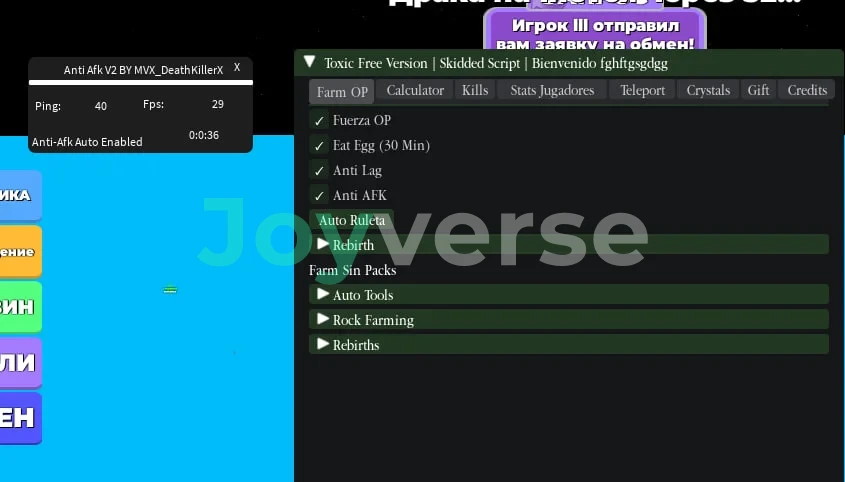Expand the Rebirth section
This screenshot has height=482, width=845.
coord(323,244)
